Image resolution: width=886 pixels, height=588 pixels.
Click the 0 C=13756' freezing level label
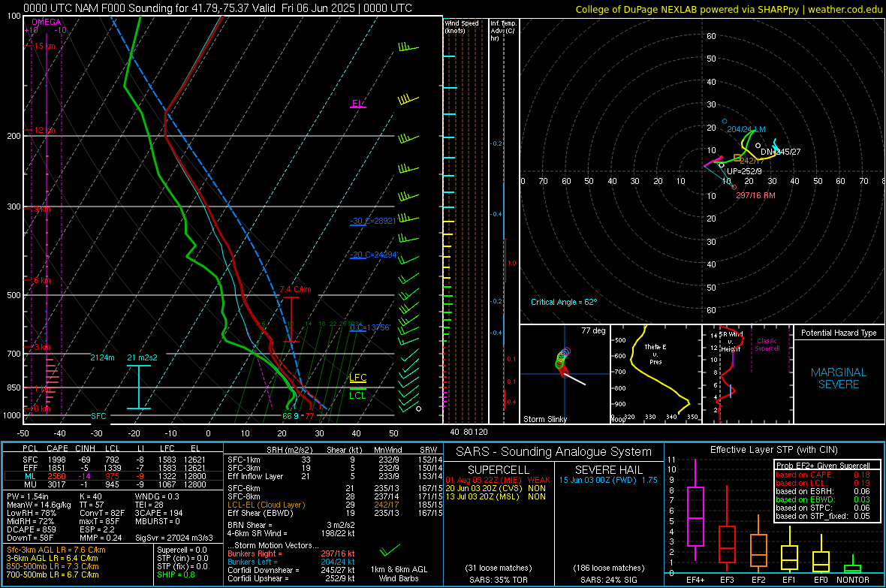(370, 327)
